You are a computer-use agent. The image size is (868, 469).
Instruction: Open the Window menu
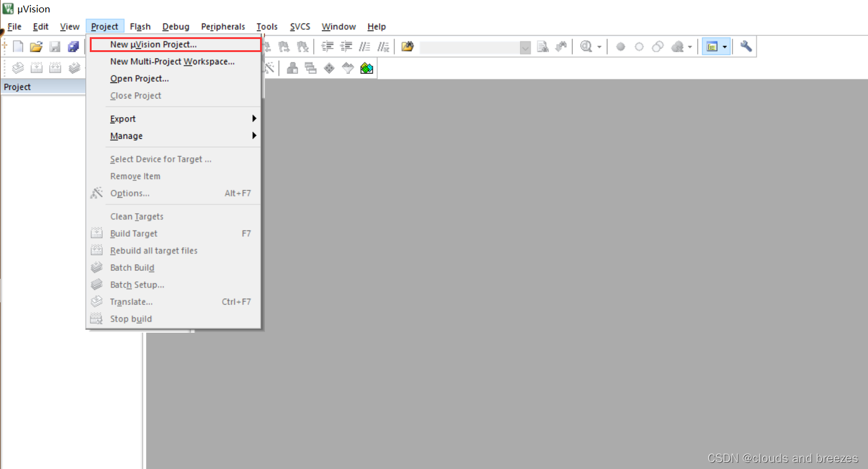(x=339, y=27)
